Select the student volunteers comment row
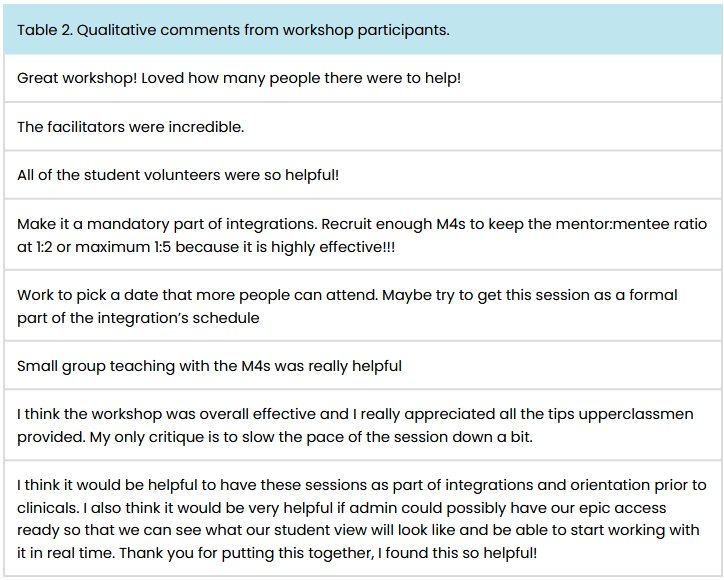 click(x=363, y=175)
